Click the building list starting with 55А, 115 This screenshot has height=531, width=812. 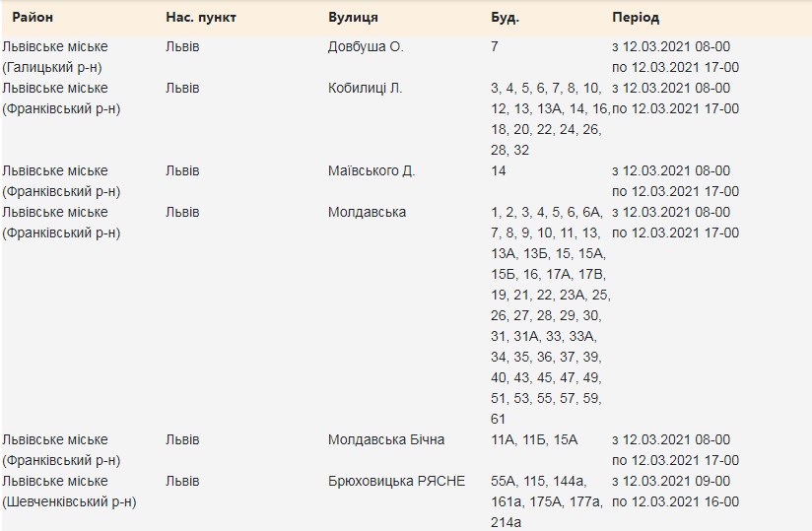(x=545, y=501)
